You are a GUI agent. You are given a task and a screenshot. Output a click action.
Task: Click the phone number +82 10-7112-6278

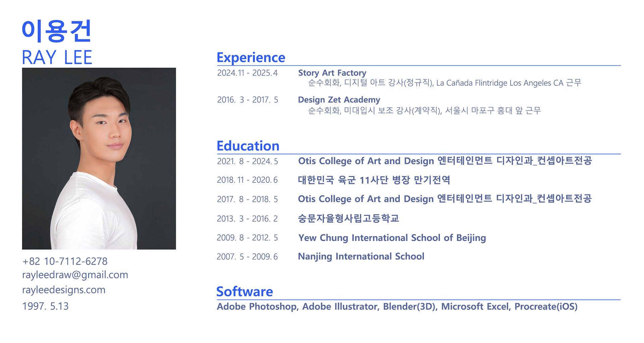(65, 261)
